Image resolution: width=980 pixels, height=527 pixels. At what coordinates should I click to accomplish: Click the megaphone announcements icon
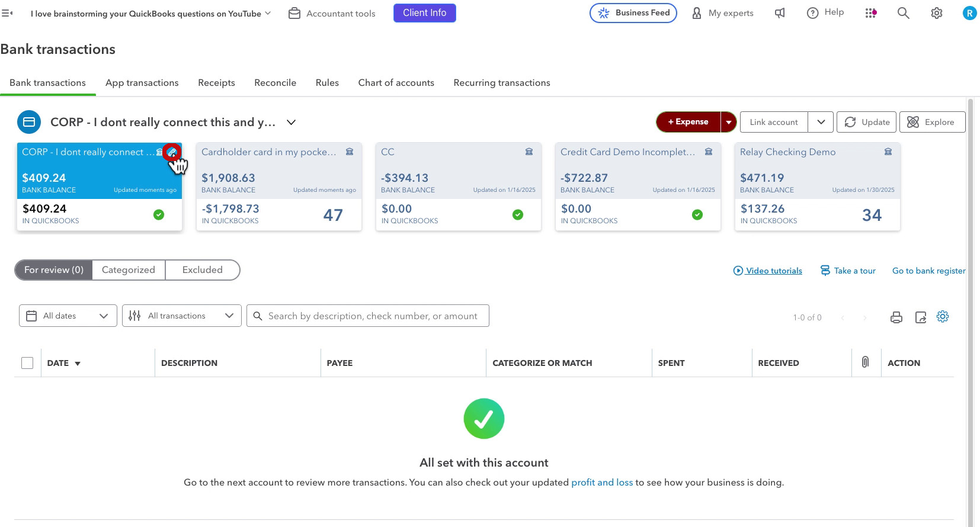tap(780, 13)
